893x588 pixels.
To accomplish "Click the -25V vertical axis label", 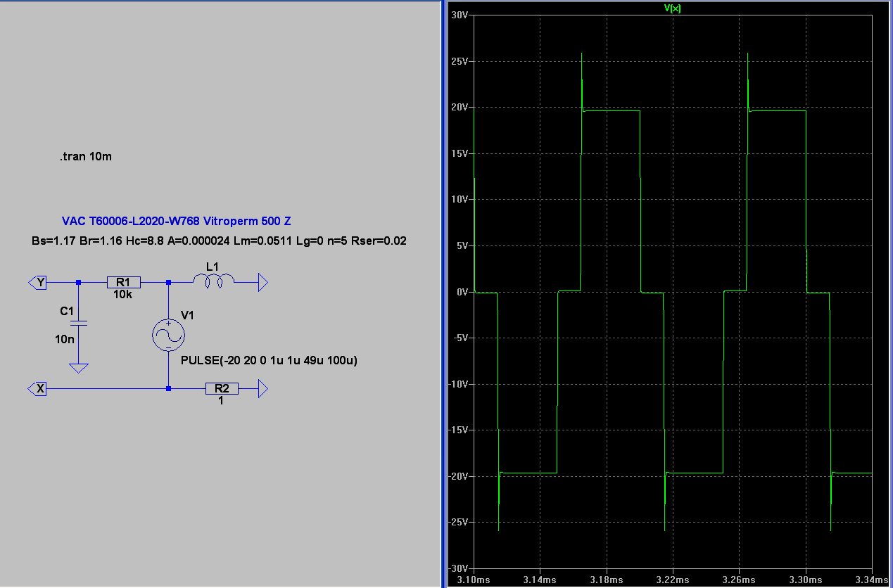I will [459, 522].
